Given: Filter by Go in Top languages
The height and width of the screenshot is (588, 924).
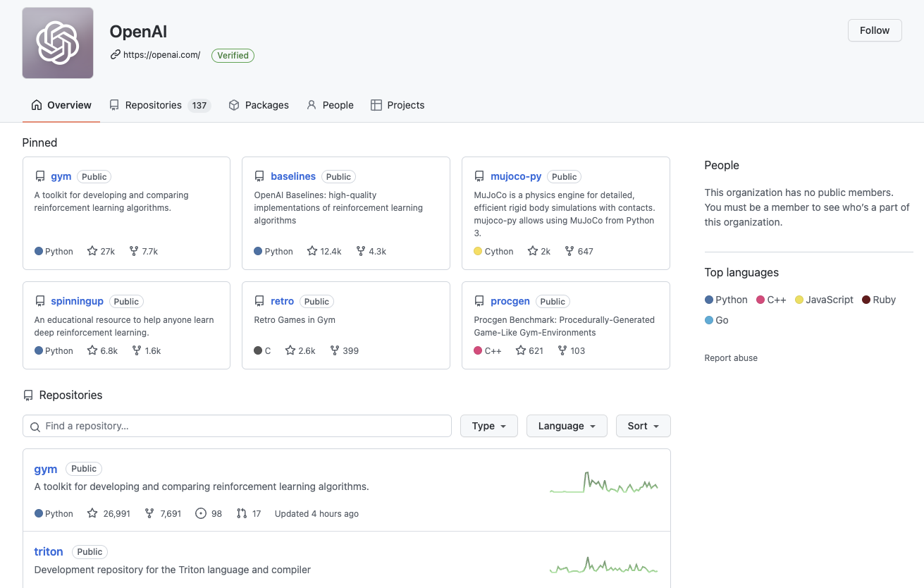Looking at the screenshot, I should point(717,320).
